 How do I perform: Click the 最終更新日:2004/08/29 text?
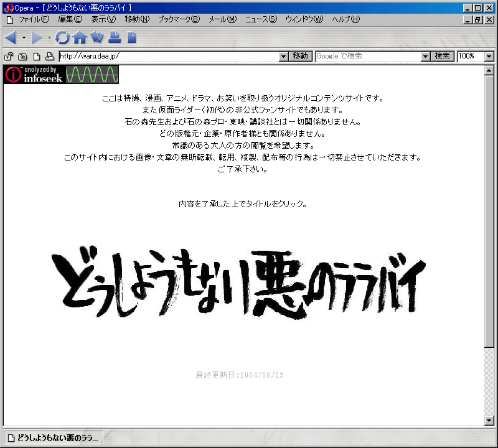239,375
